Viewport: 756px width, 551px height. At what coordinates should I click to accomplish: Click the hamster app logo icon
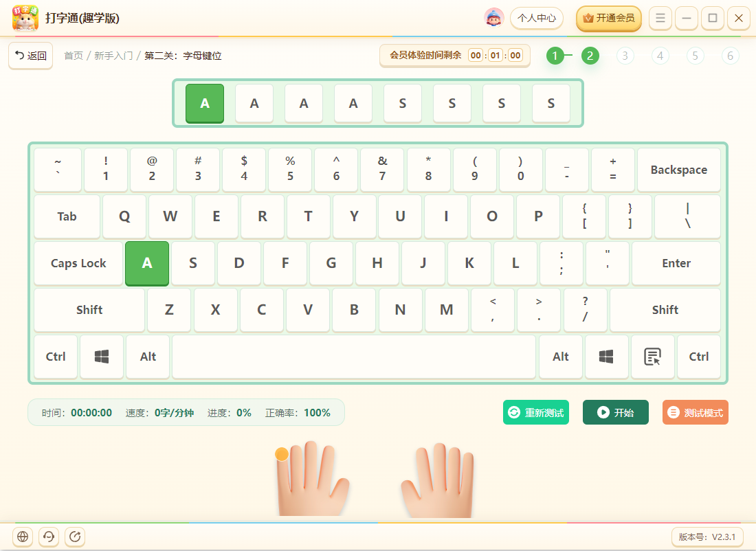(25, 18)
